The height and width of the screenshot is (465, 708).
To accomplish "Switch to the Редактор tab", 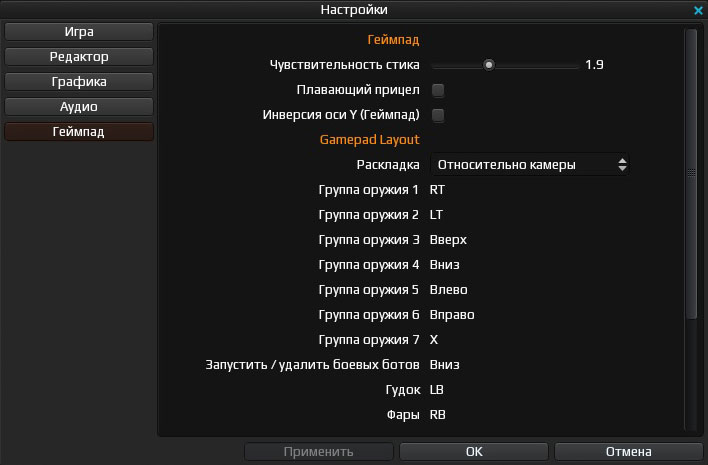I will coord(79,57).
